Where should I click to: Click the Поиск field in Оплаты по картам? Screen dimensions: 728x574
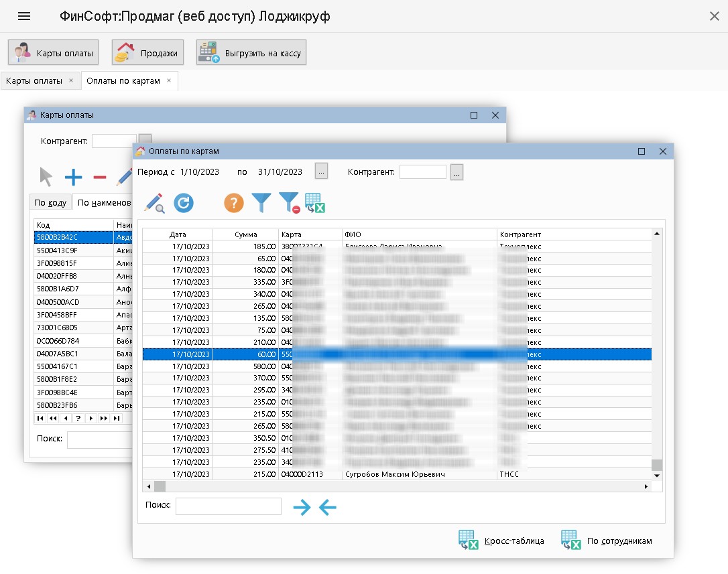[229, 506]
